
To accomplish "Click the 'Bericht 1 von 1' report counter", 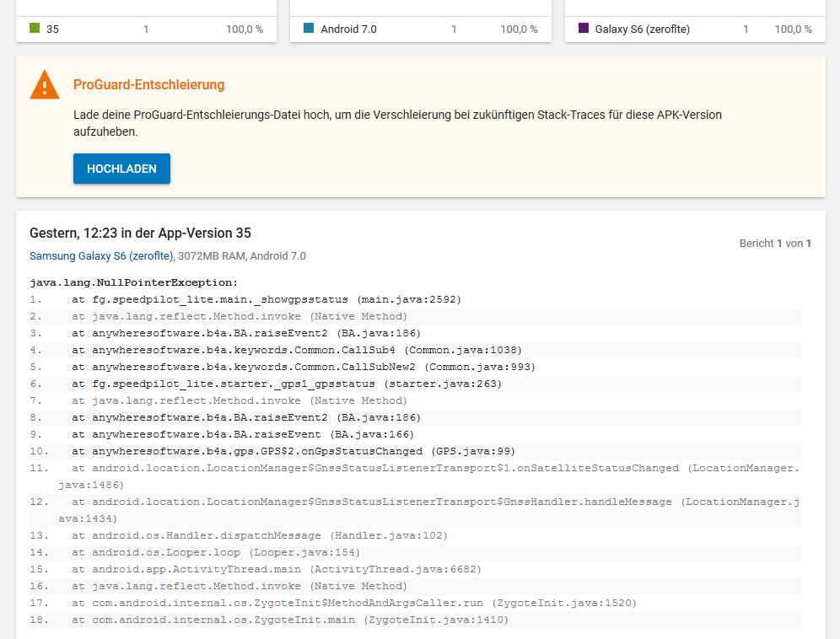I will 775,244.
